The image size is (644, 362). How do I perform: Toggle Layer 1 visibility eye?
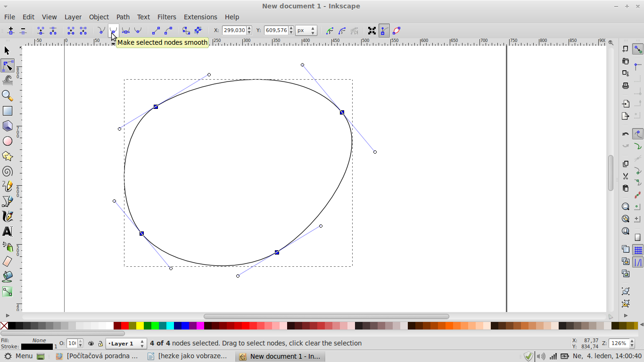coord(91,344)
